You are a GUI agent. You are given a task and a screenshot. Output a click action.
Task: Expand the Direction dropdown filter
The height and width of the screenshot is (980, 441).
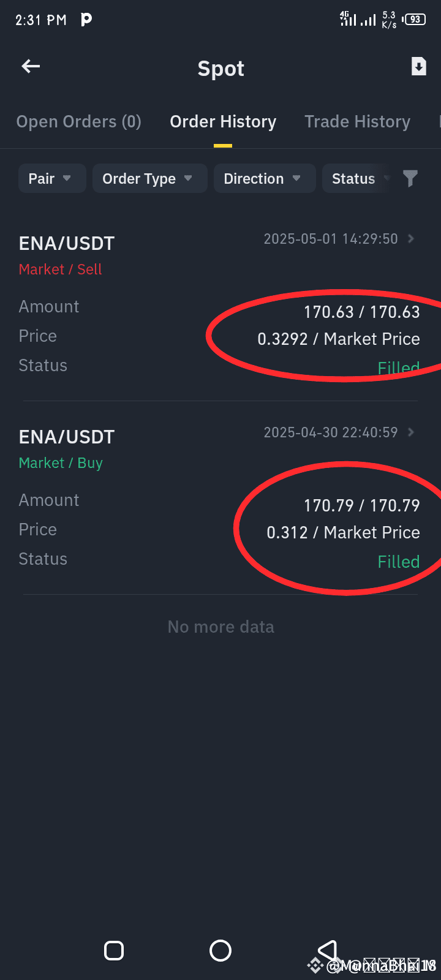[x=265, y=178]
